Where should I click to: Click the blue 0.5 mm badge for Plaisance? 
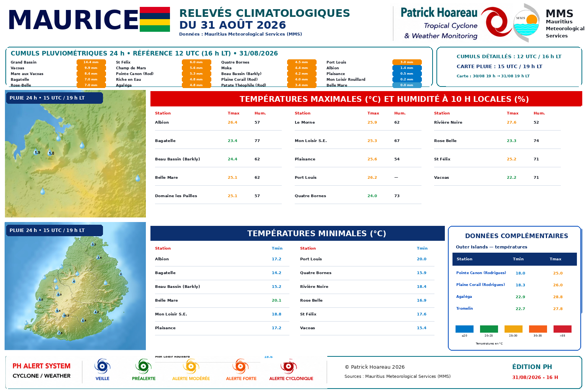[407, 73]
